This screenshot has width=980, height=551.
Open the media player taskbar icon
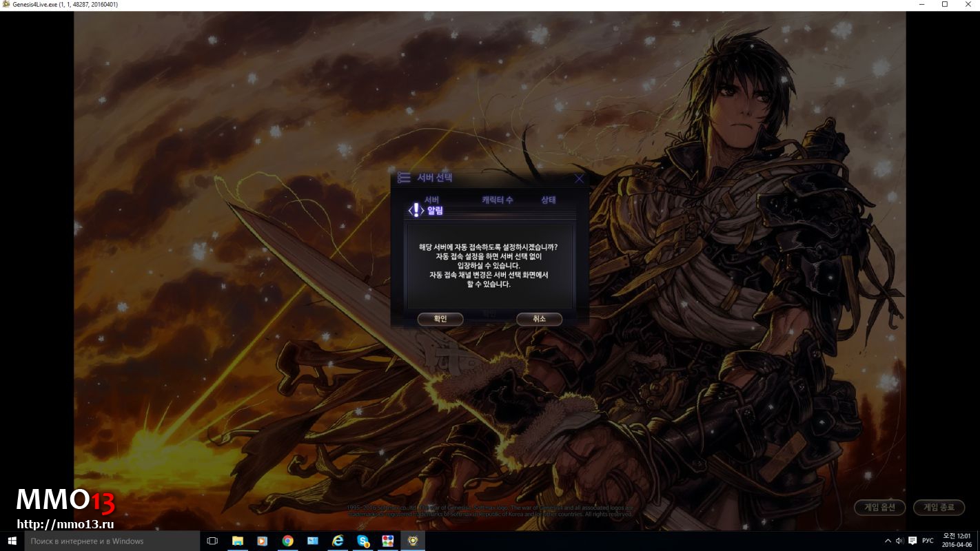(x=262, y=541)
